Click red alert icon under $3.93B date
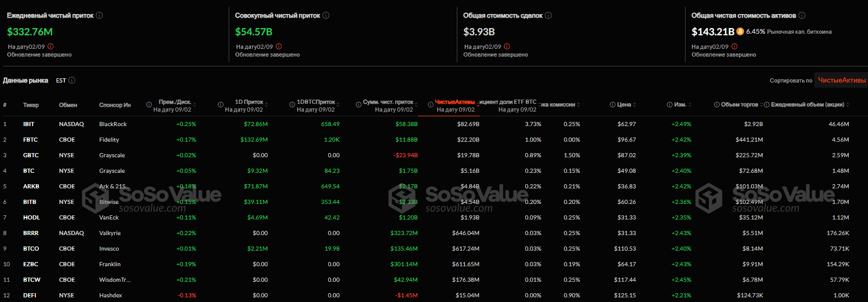Screen dimensions: 868x302 tap(507, 46)
